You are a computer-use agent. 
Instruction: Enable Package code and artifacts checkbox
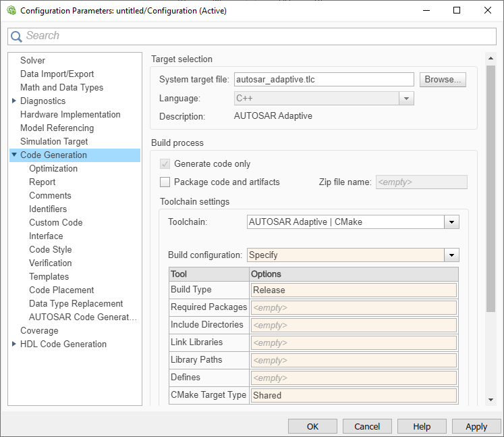(165, 182)
